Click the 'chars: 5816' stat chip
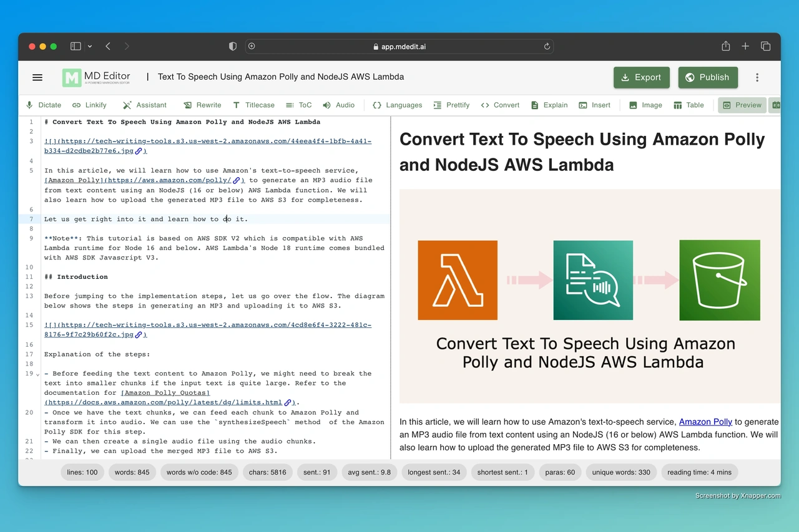The image size is (799, 532). point(267,472)
